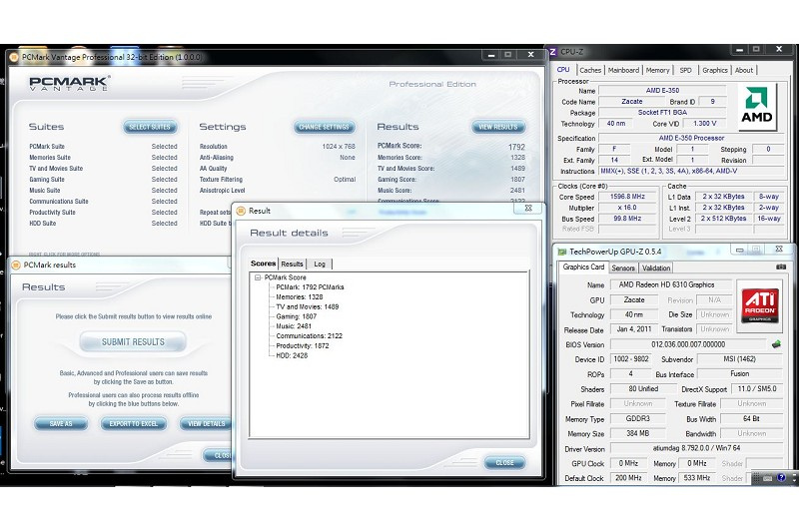The image size is (799, 532).
Task: Open the Memory tab in CPU-Z
Action: pos(658,70)
